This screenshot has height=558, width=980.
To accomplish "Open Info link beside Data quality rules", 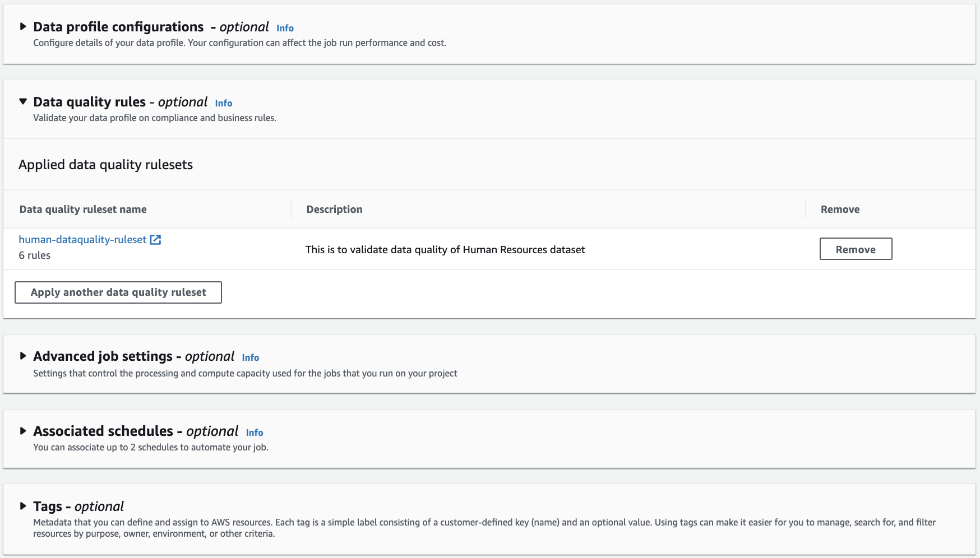I will click(223, 103).
